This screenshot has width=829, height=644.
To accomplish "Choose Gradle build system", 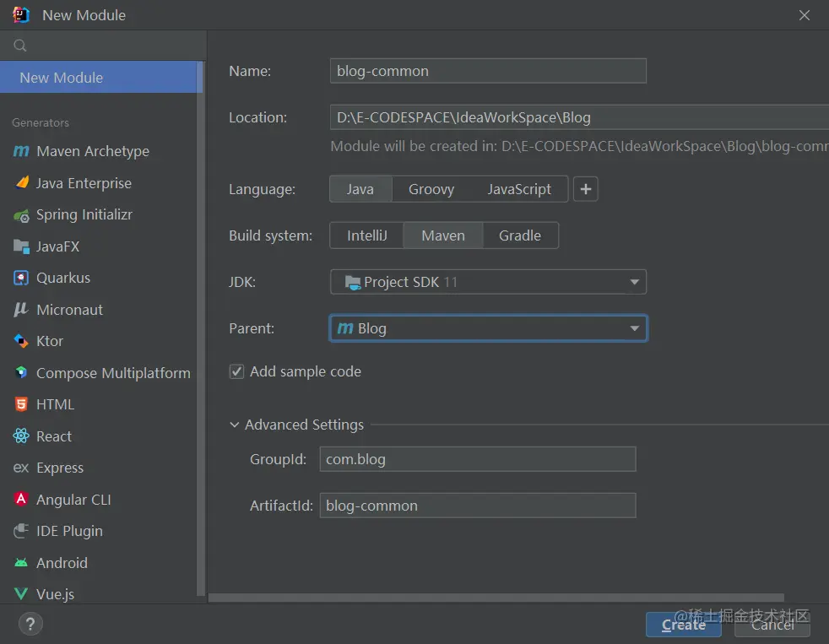I will 520,235.
